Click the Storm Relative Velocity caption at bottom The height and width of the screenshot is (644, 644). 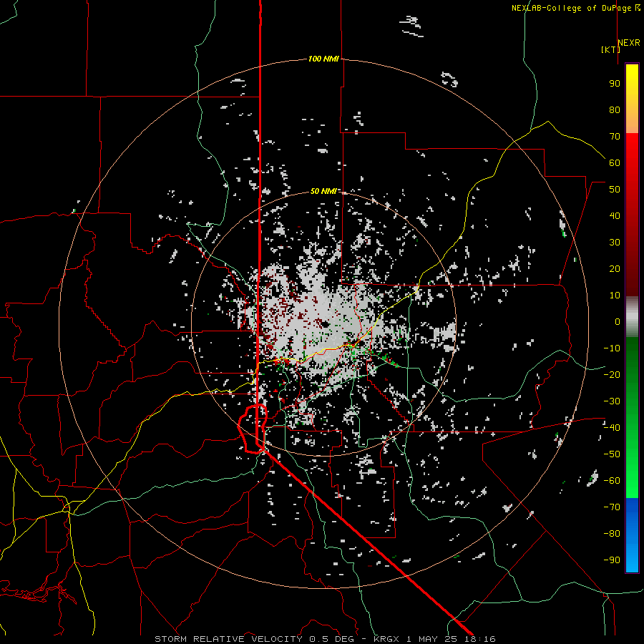(x=325, y=639)
